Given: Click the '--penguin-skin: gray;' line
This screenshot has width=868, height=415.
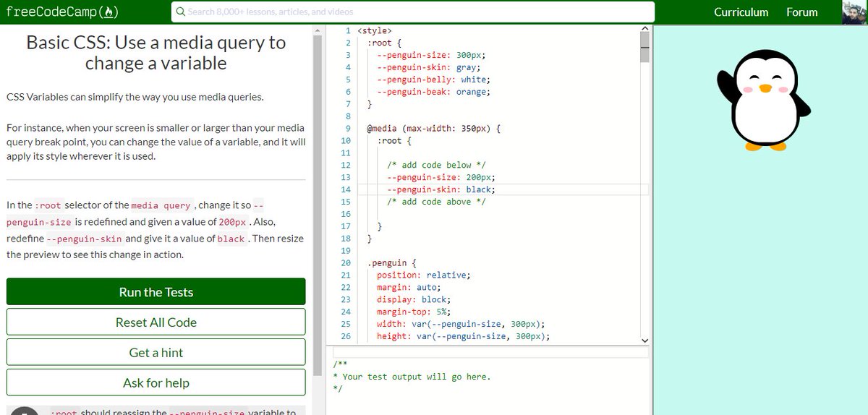Looking at the screenshot, I should click(428, 67).
